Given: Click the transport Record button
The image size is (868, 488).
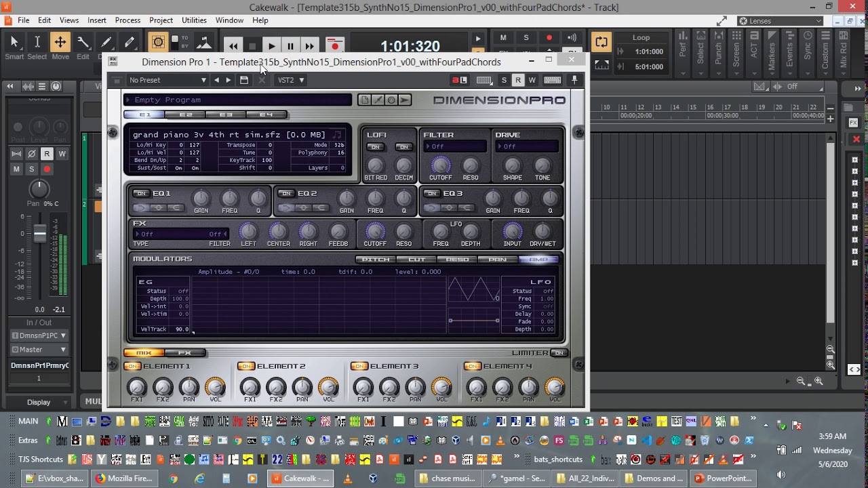Looking at the screenshot, I should [x=334, y=46].
